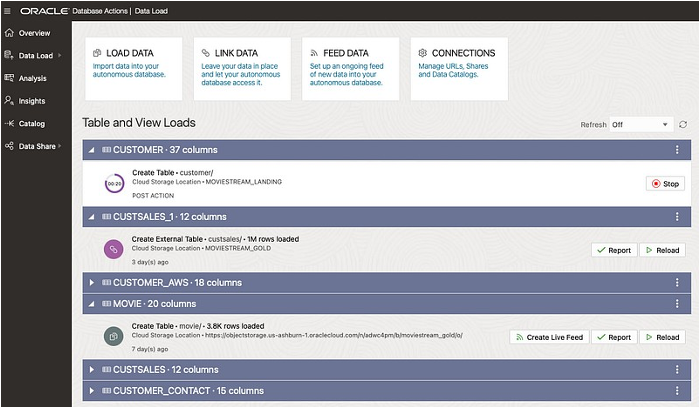Click the Data Load sidebar icon
700x408 pixels.
[9, 55]
